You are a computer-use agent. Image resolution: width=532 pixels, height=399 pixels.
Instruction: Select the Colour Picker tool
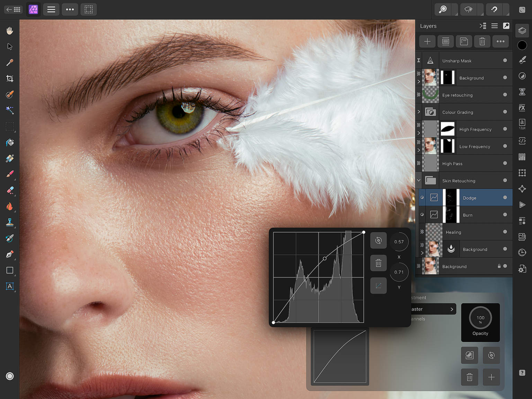click(x=10, y=62)
